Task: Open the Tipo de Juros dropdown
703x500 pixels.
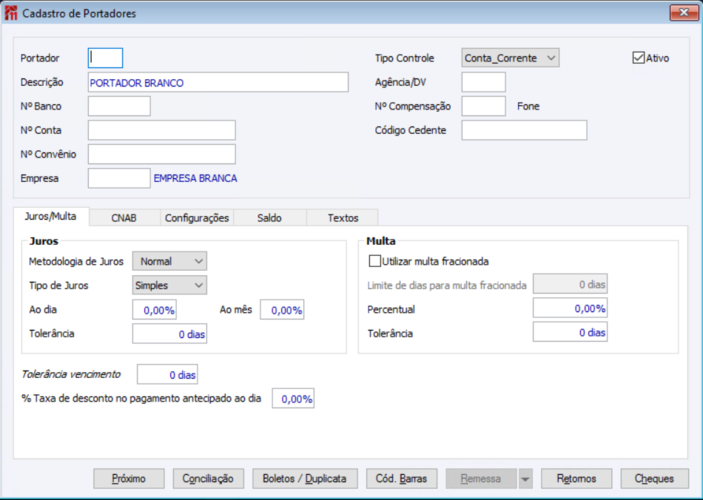Action: coord(169,285)
